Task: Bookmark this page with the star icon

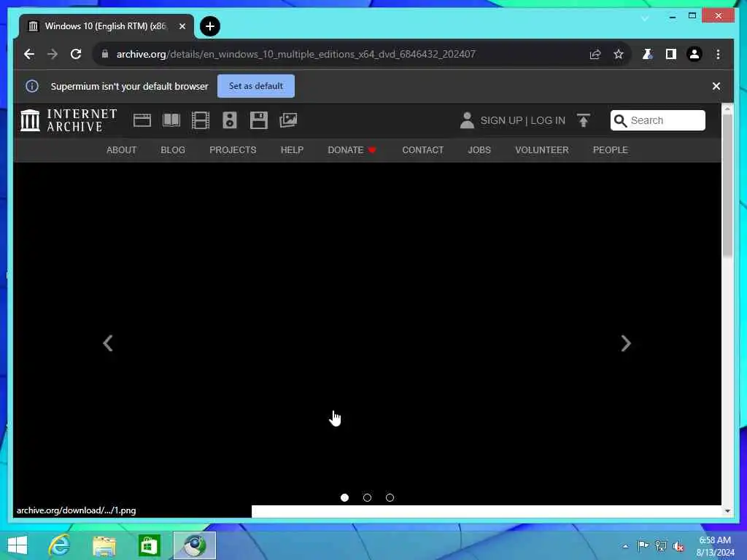Action: point(619,54)
